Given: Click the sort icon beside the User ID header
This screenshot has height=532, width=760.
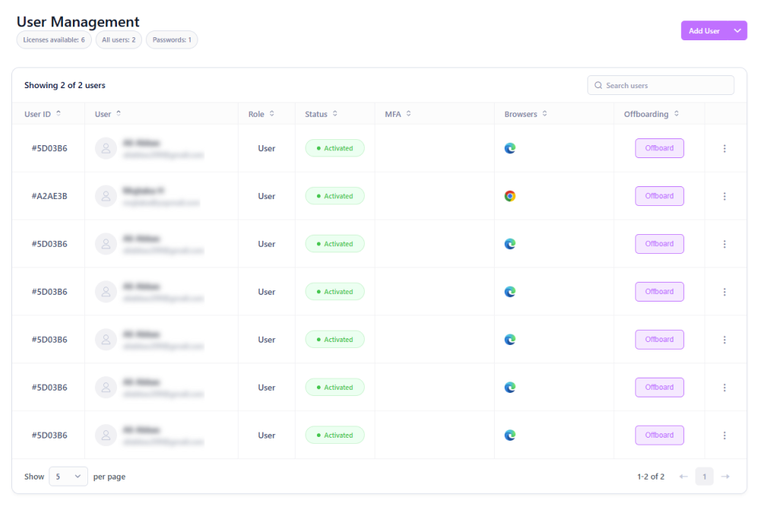Looking at the screenshot, I should coord(59,114).
